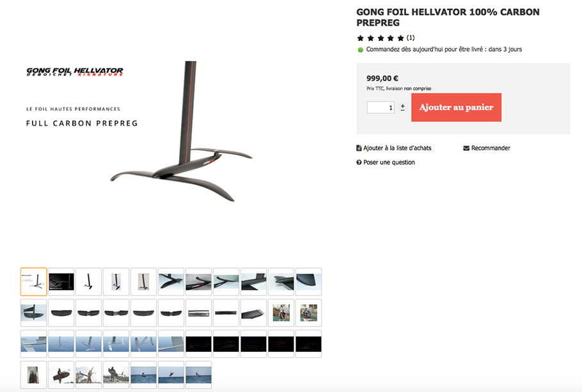Click the Recommander envelope icon
The image size is (582, 392).
point(466,148)
